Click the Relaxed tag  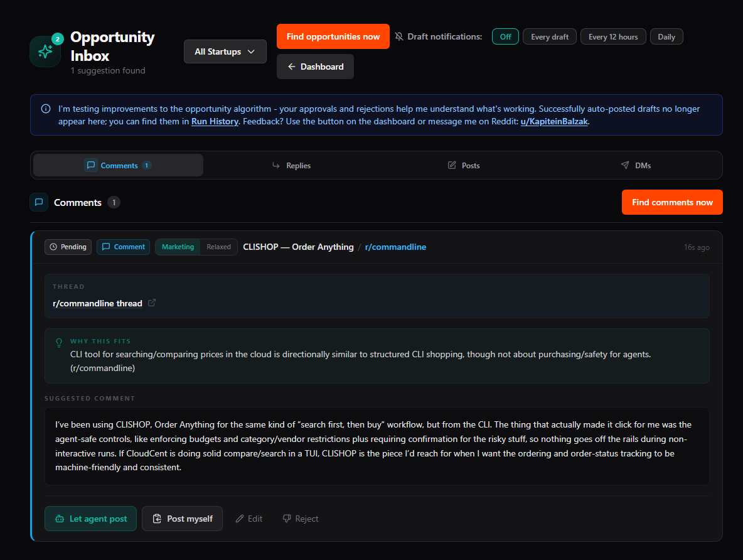coord(218,247)
